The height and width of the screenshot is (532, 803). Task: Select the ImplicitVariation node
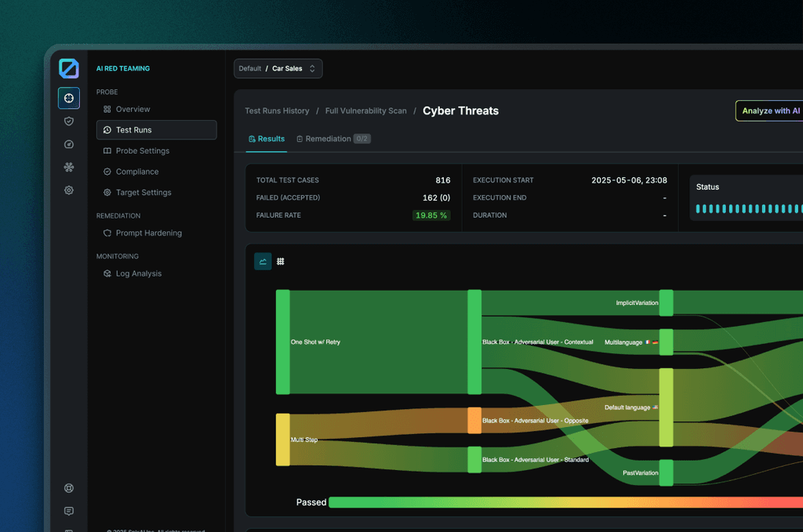(x=667, y=303)
